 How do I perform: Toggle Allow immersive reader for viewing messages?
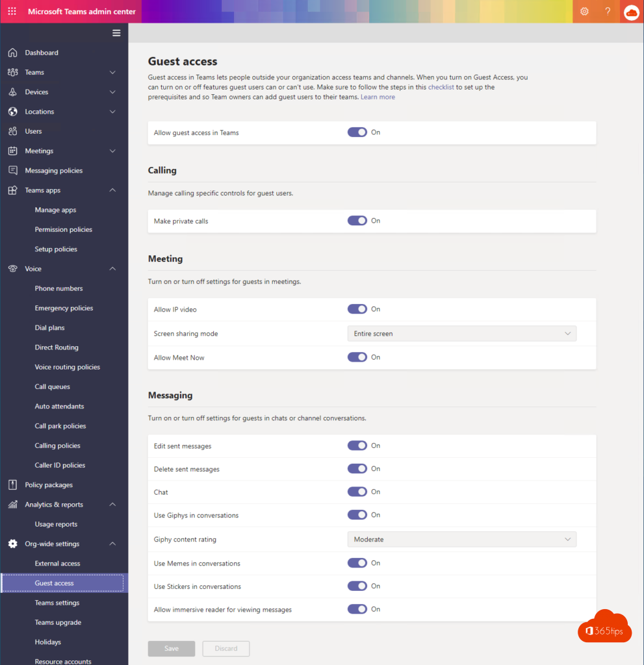pyautogui.click(x=357, y=609)
